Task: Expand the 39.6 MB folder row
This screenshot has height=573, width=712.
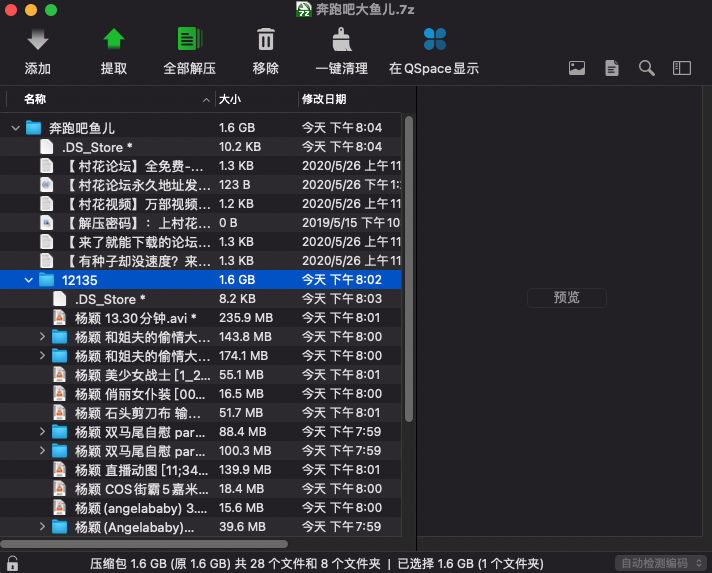Action: pos(42,527)
